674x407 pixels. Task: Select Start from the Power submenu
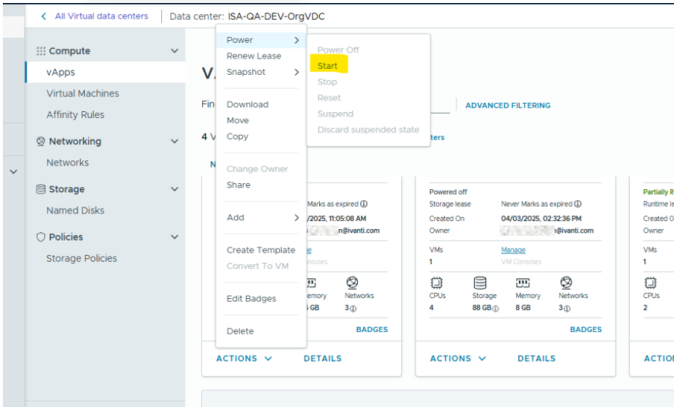pos(326,66)
